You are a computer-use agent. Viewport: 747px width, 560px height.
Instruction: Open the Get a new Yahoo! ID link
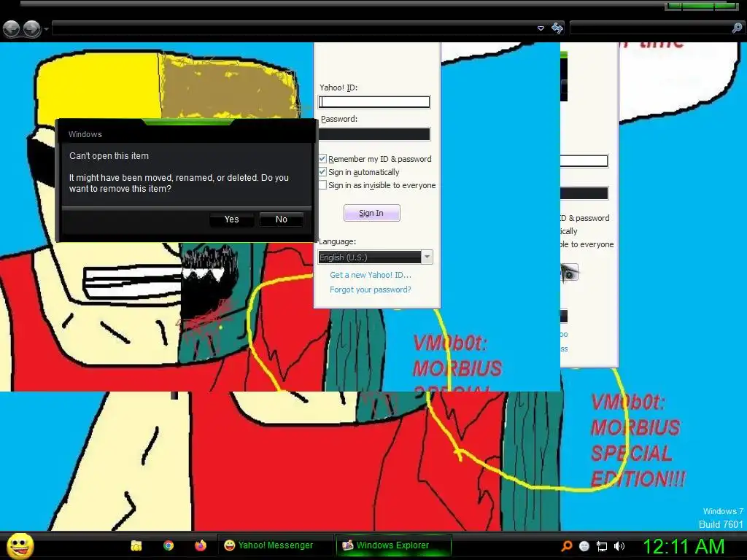pyautogui.click(x=370, y=275)
